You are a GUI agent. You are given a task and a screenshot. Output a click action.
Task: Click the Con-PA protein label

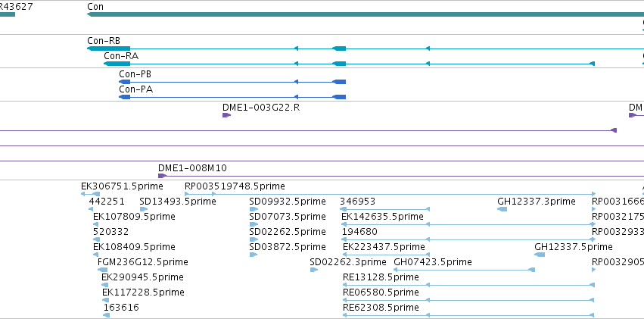coord(136,89)
